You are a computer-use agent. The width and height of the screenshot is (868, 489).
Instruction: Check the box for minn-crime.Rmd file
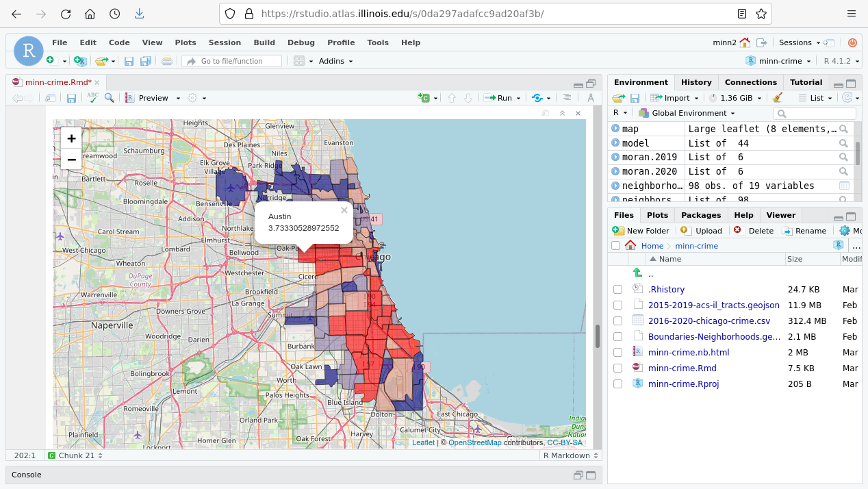click(x=617, y=368)
